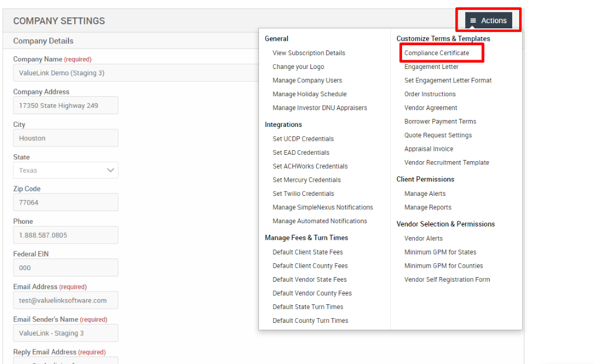Screen dimensions: 594x364
Task: Open Set Mercury Credentials
Action: click(x=306, y=180)
